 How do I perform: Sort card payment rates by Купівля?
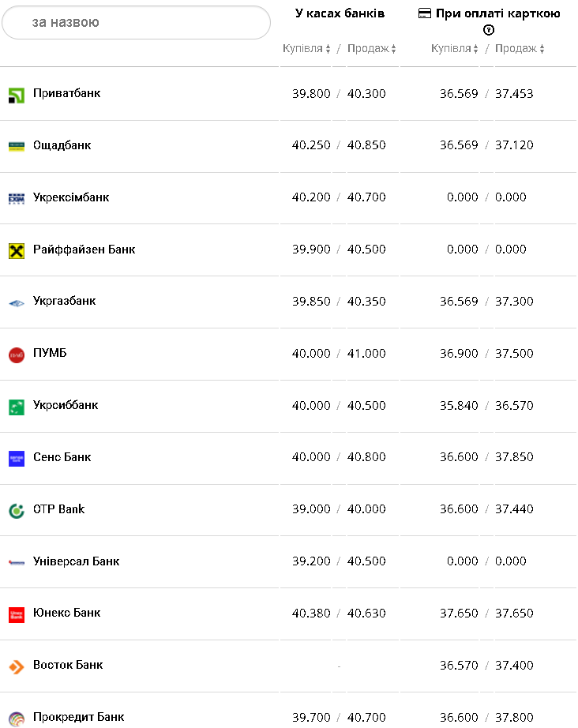coord(455,49)
